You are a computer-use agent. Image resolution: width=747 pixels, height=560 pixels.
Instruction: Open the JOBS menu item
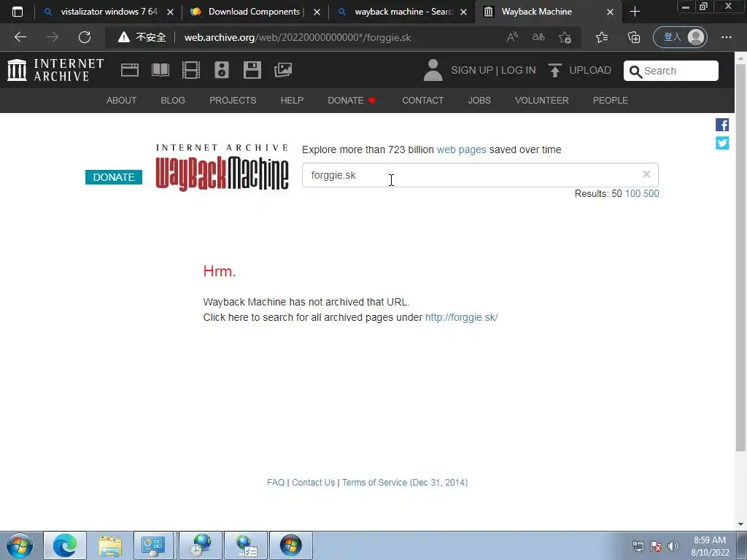tap(479, 101)
